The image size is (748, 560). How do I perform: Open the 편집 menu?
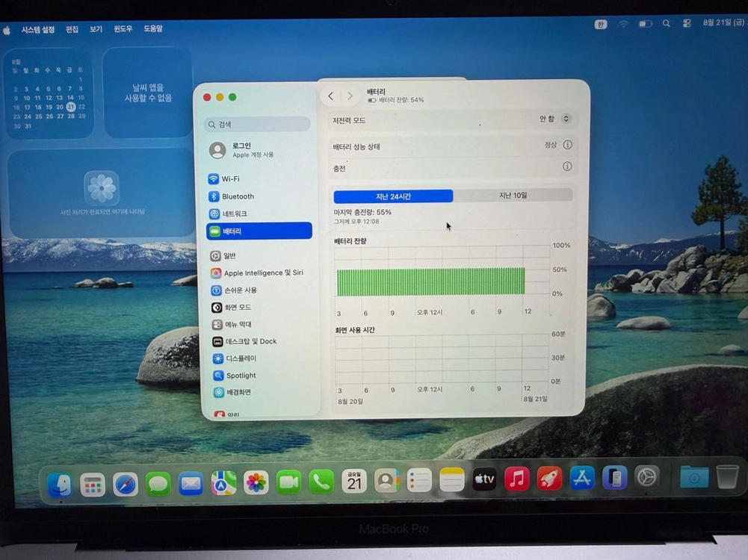pyautogui.click(x=72, y=29)
